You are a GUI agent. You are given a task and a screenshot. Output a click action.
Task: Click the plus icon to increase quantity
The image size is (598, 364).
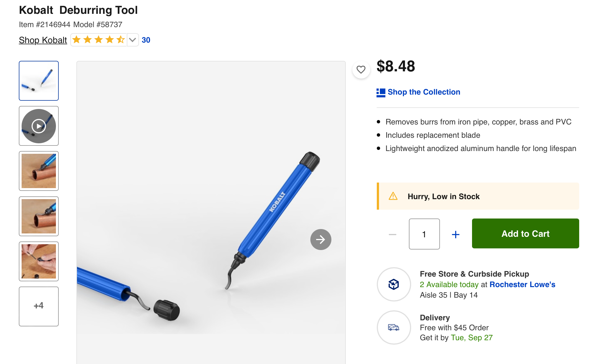pos(455,234)
